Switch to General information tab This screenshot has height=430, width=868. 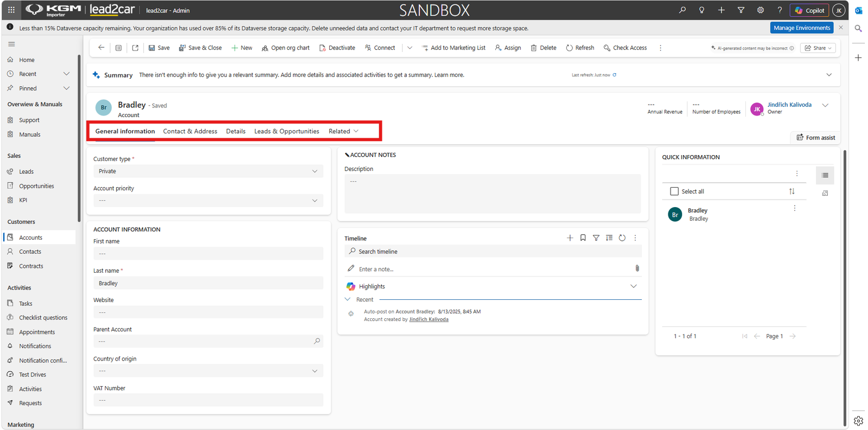pos(125,131)
